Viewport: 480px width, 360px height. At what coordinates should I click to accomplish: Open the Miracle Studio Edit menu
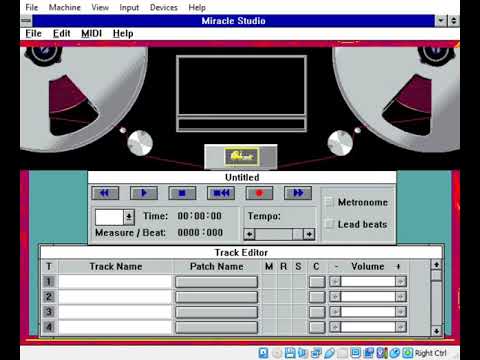62,34
